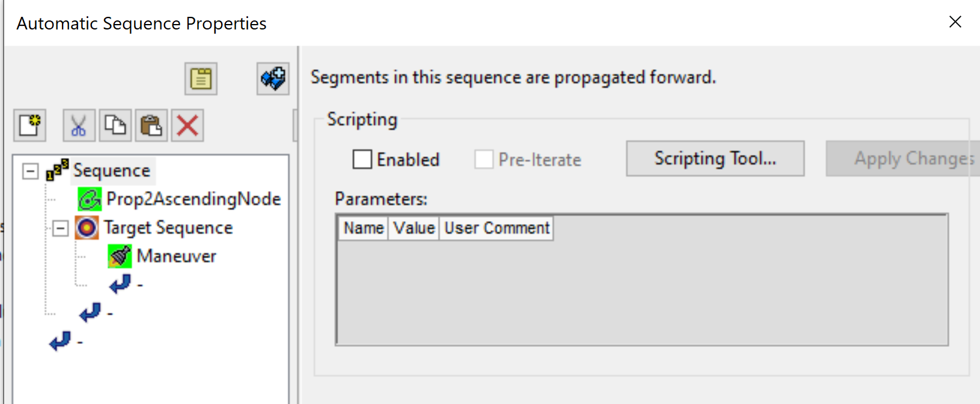Copy the selected segment
Screen dimensions: 980x404
(115, 126)
